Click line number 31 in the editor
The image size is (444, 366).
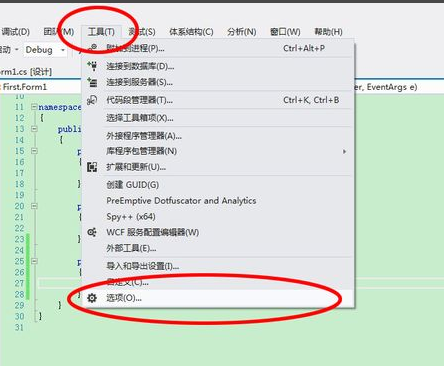(x=20, y=327)
